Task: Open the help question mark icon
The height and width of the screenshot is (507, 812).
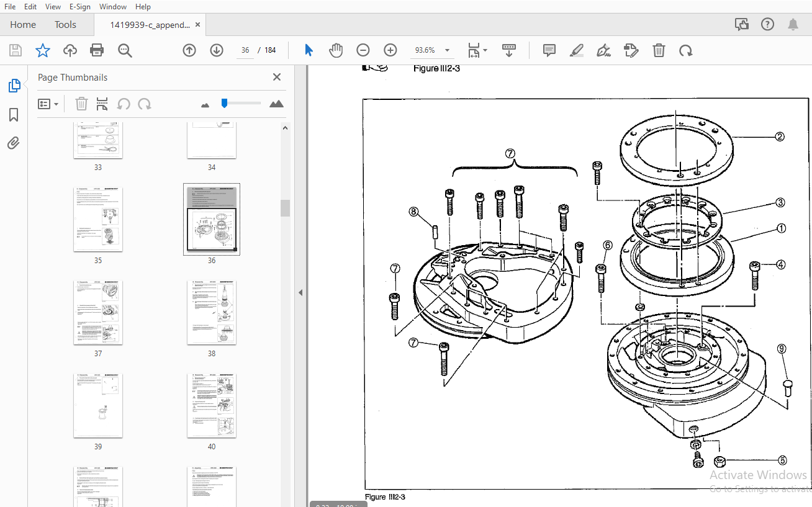Action: (767, 25)
